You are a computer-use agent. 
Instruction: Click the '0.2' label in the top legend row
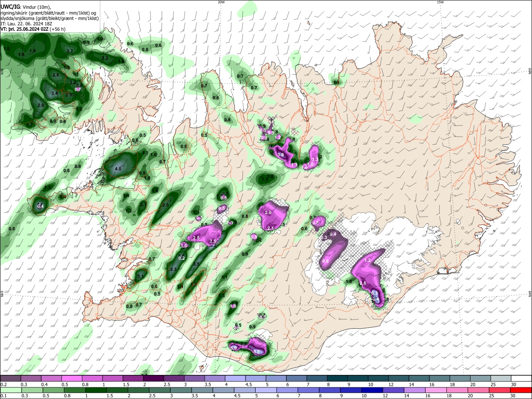coord(3,384)
